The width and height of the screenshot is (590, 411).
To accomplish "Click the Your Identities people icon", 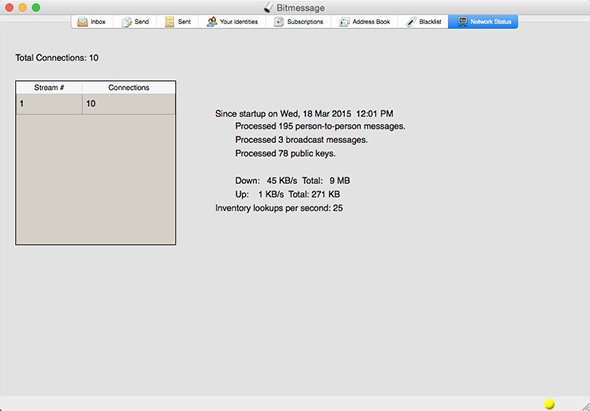I will pyautogui.click(x=212, y=22).
